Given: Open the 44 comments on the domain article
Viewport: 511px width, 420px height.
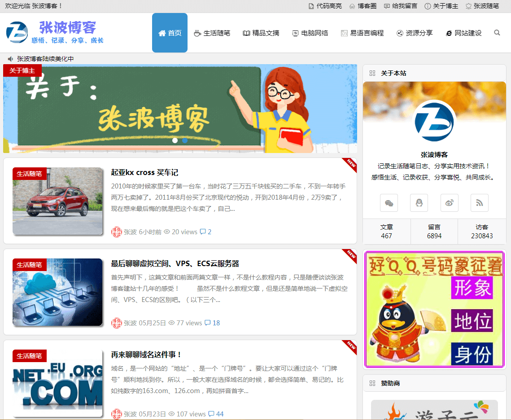Looking at the screenshot, I should click(x=216, y=414).
